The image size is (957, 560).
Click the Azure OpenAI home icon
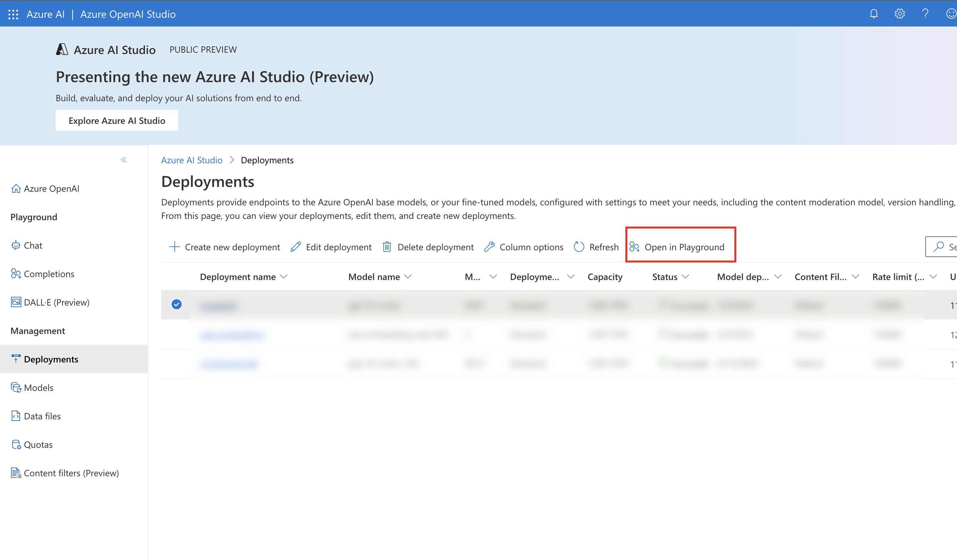pyautogui.click(x=16, y=188)
